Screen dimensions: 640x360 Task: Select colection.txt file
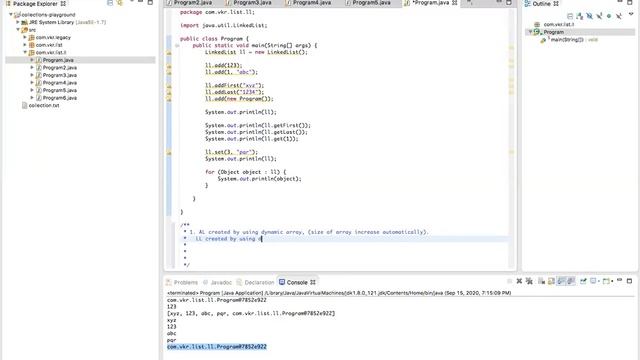tap(44, 105)
